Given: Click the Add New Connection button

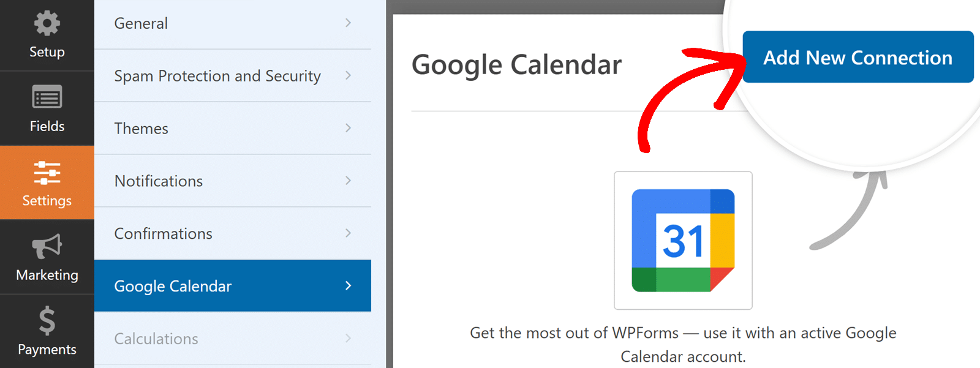Looking at the screenshot, I should point(858,57).
